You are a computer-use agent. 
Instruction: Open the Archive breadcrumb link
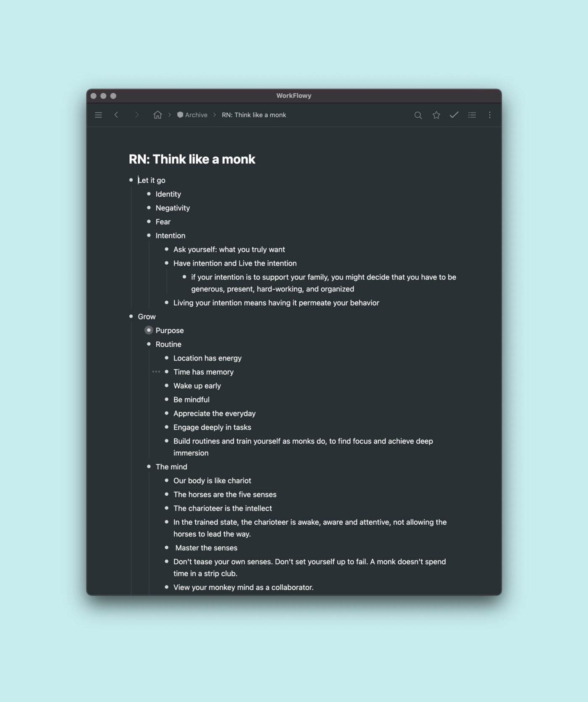(192, 115)
